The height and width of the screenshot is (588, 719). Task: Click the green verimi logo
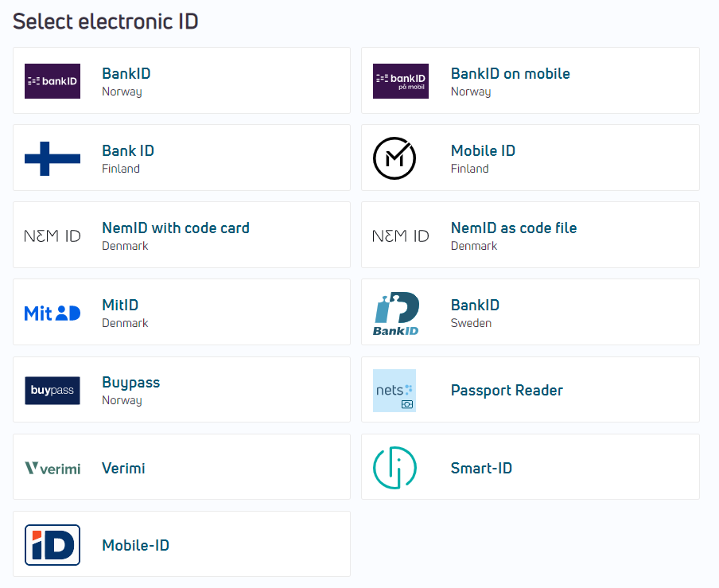(52, 469)
